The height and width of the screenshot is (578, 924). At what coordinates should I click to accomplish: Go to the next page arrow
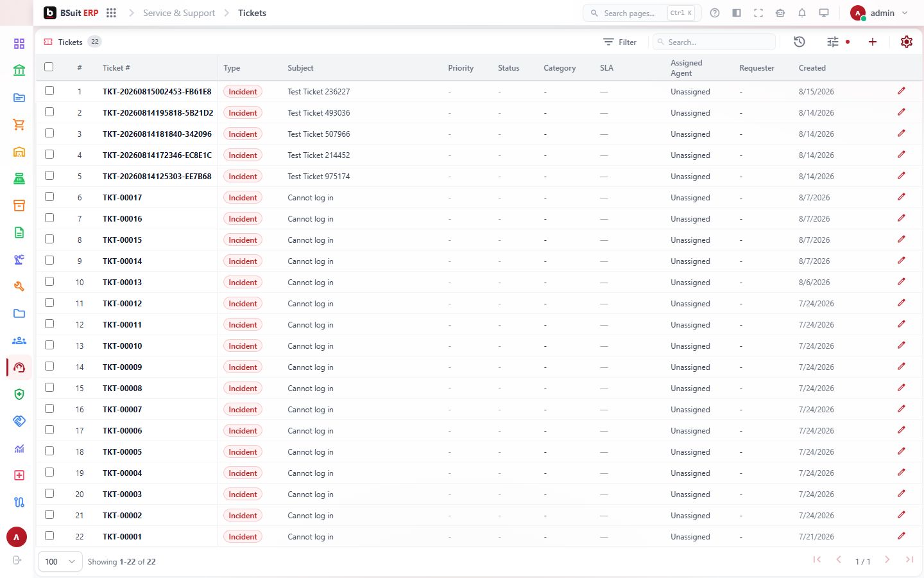[x=887, y=560]
